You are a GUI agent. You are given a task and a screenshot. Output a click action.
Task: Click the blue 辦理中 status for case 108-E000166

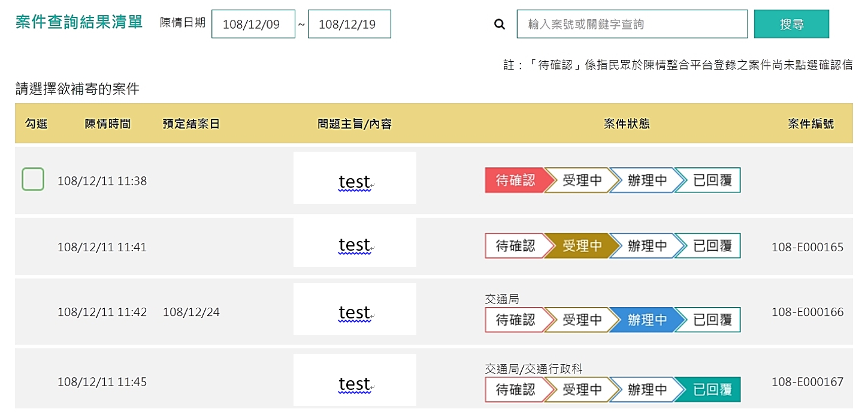click(x=647, y=320)
